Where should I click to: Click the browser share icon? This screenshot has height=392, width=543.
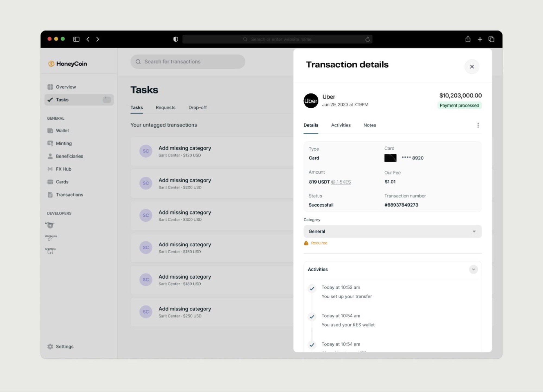click(x=468, y=39)
